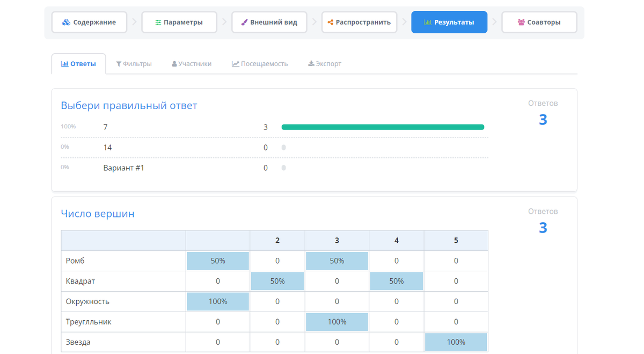Click the green progress bar for answer 7

point(383,127)
